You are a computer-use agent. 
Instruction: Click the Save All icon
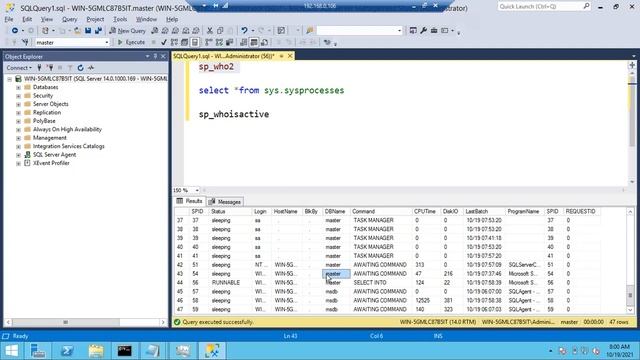click(98, 31)
